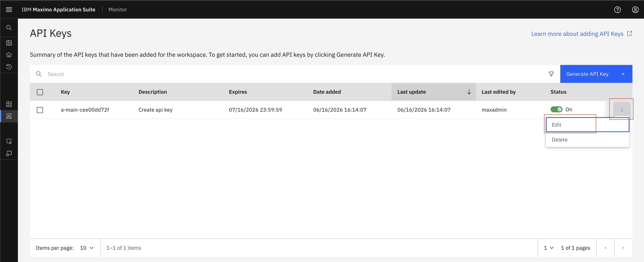Open the page number dropdown
The height and width of the screenshot is (262, 644).
tap(549, 248)
